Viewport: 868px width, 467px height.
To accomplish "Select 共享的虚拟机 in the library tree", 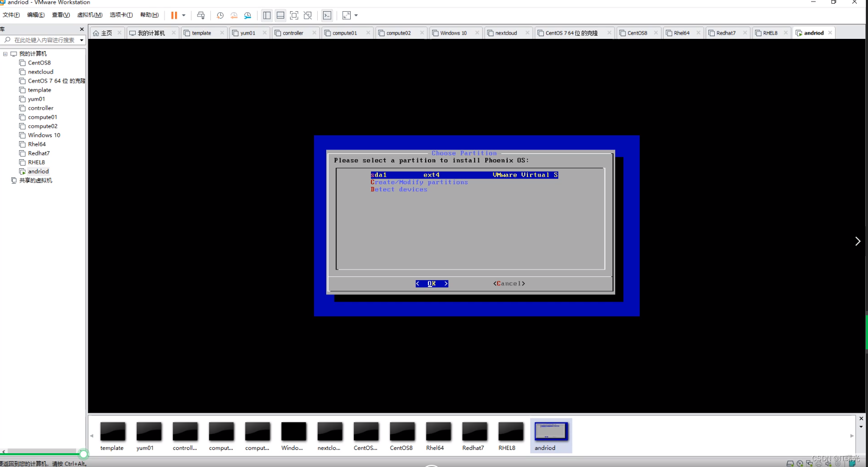I will (35, 181).
